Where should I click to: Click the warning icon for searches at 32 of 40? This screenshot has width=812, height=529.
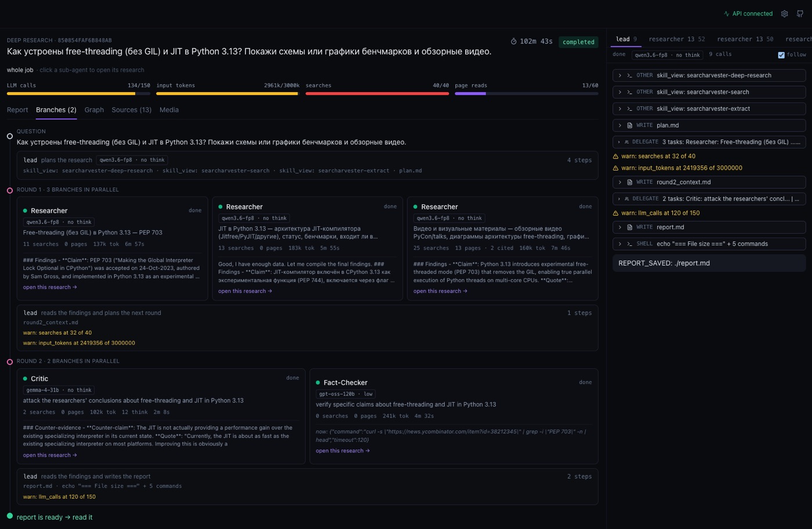[616, 156]
